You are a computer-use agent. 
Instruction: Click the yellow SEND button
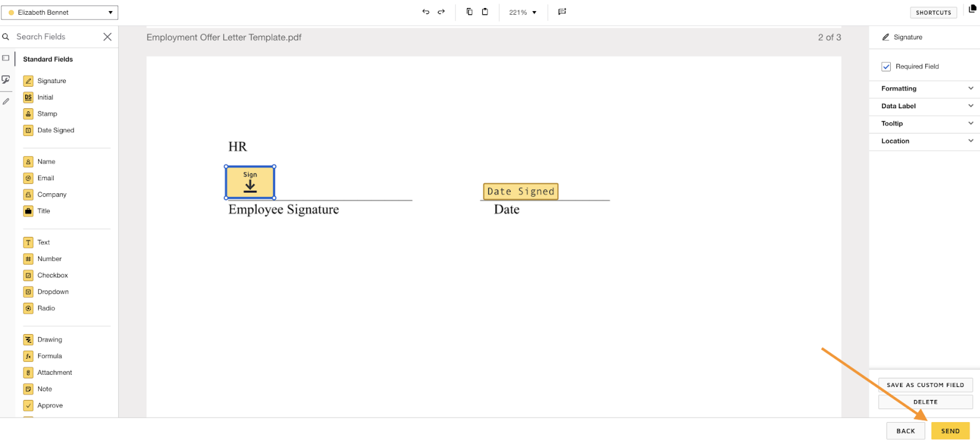click(950, 431)
